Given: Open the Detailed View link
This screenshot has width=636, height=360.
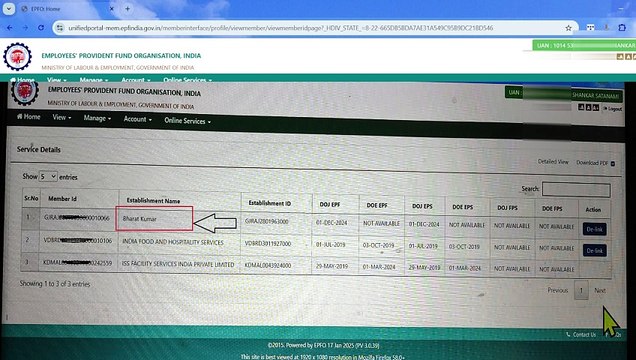Looking at the screenshot, I should (x=553, y=161).
